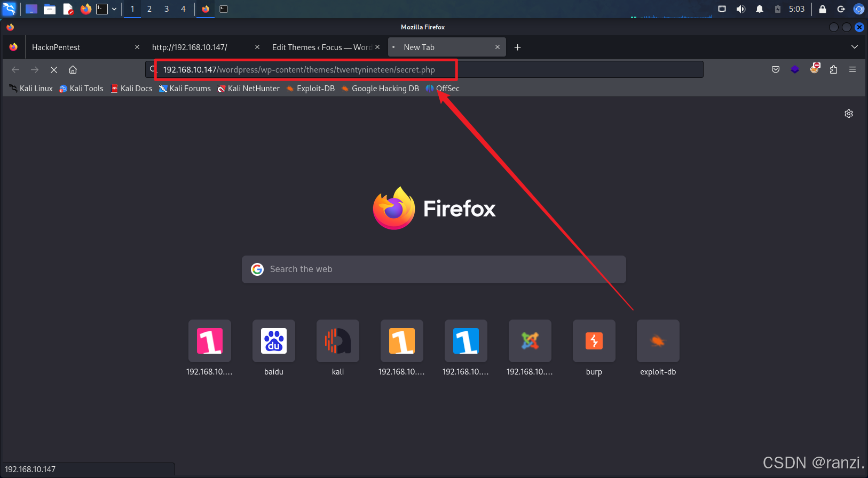This screenshot has height=478, width=868.
Task: Click the Firefox window task button in the panel
Action: click(x=206, y=9)
